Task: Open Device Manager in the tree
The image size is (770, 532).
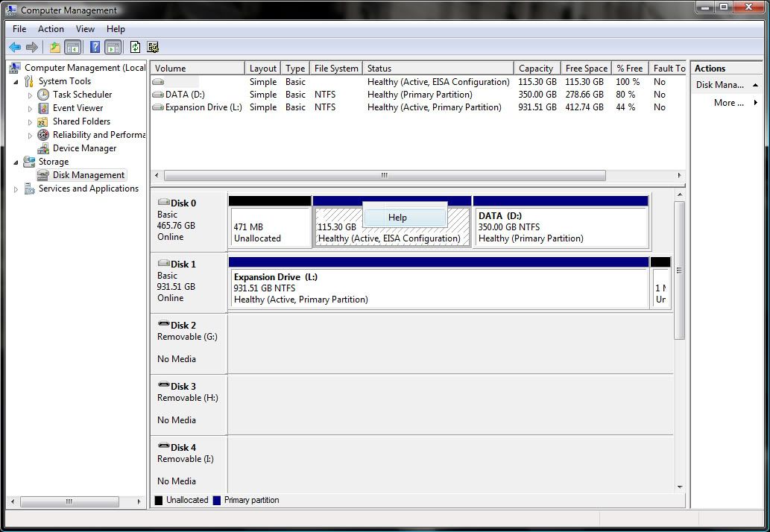Action: coord(84,148)
